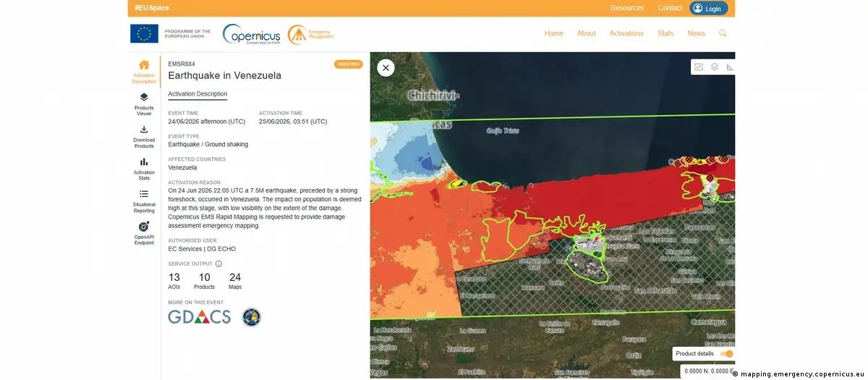Toggle the Product details switch

tap(726, 353)
